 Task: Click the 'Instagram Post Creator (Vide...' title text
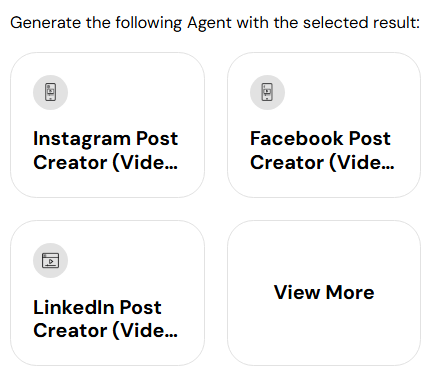[106, 151]
